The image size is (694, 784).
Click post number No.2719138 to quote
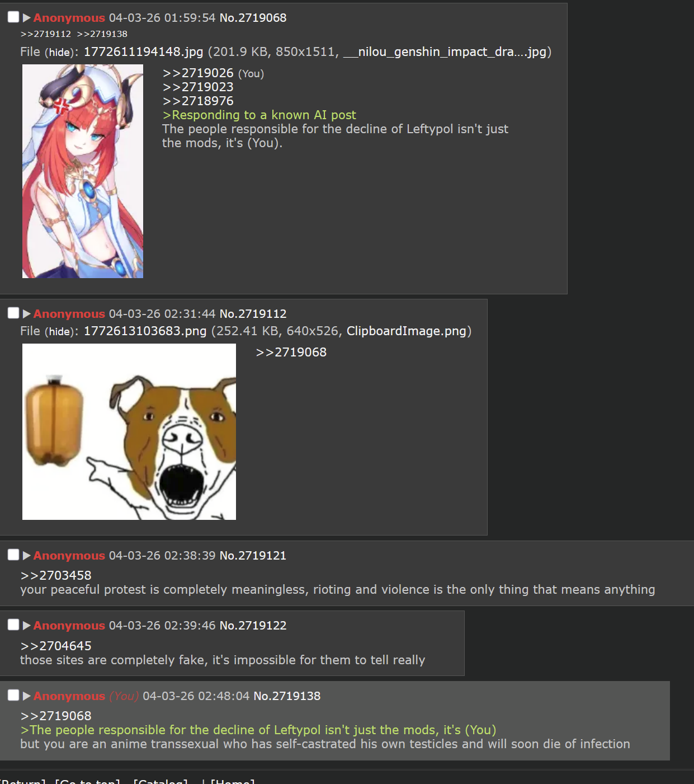[x=287, y=696]
